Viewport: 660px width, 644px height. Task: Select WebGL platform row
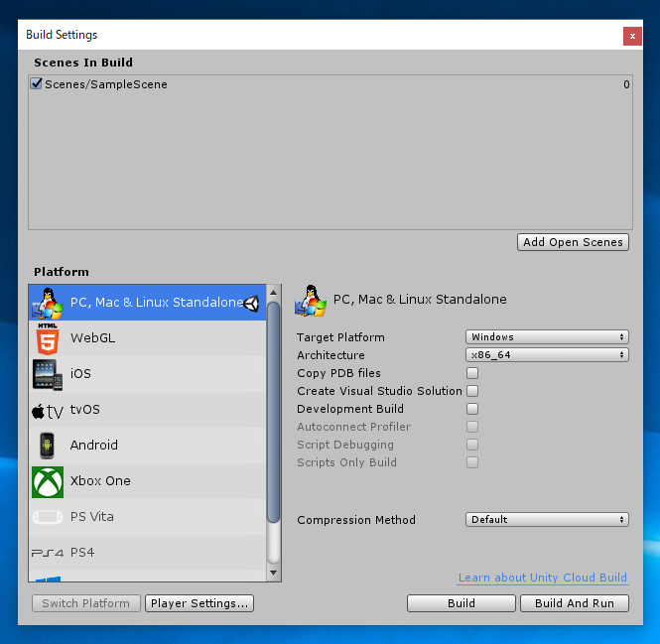point(147,338)
